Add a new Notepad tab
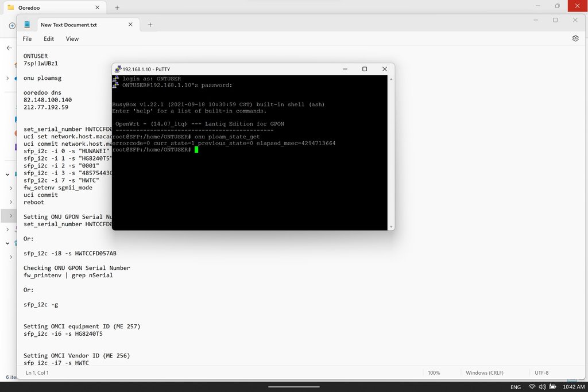The width and height of the screenshot is (588, 392). [150, 25]
